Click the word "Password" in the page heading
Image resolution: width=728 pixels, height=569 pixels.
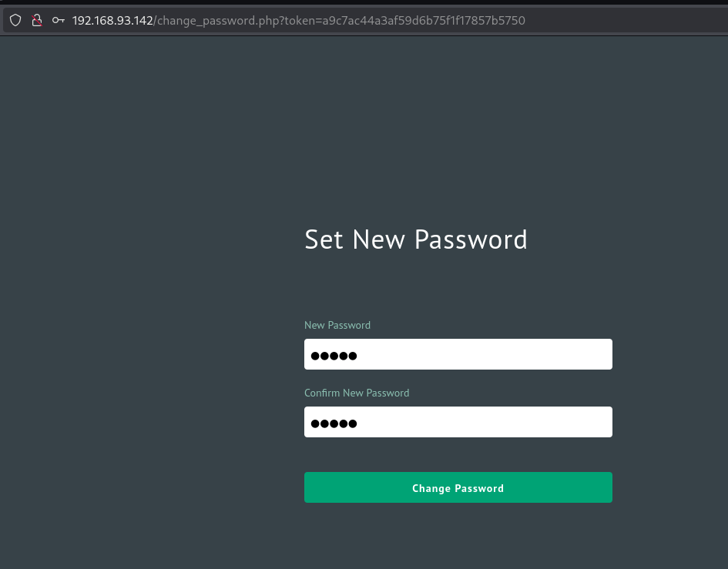(x=471, y=239)
